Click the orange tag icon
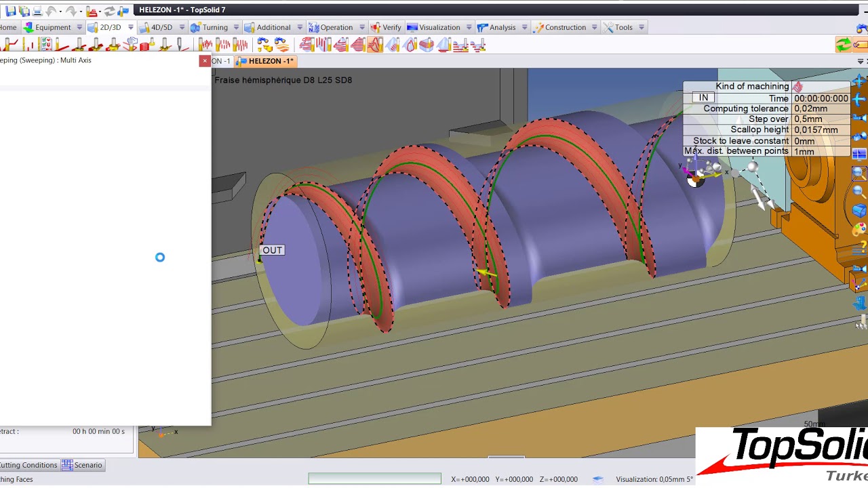Viewport: 868px width, 488px height. click(x=861, y=45)
